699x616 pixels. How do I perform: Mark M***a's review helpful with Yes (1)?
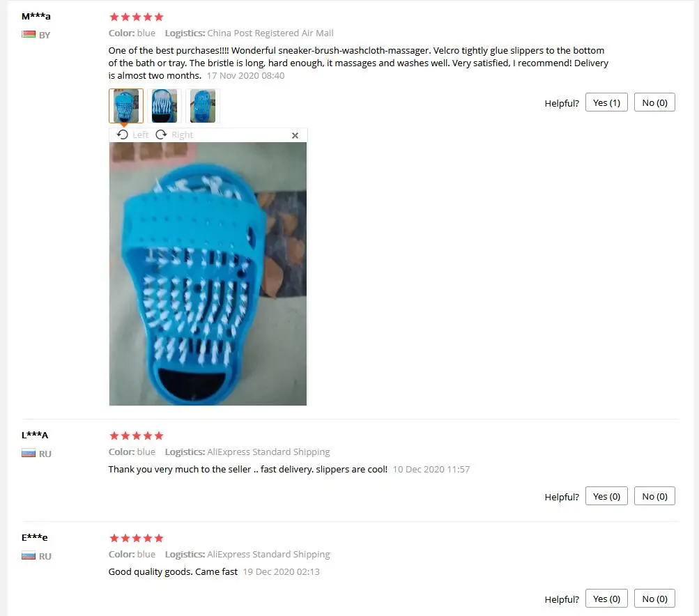606,102
